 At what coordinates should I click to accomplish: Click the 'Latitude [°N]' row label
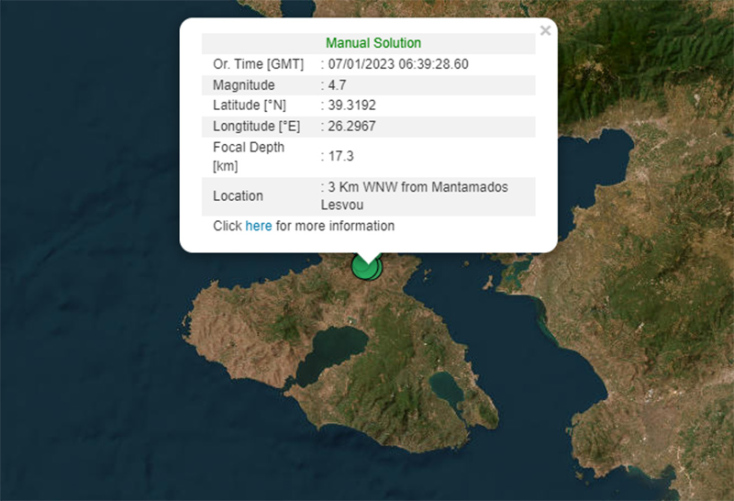coord(252,105)
